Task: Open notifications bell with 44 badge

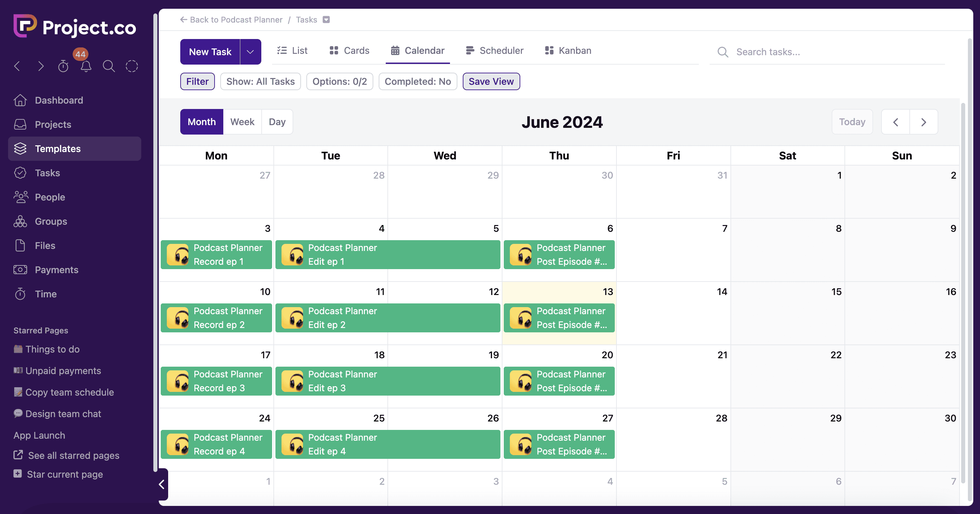Action: coord(86,67)
